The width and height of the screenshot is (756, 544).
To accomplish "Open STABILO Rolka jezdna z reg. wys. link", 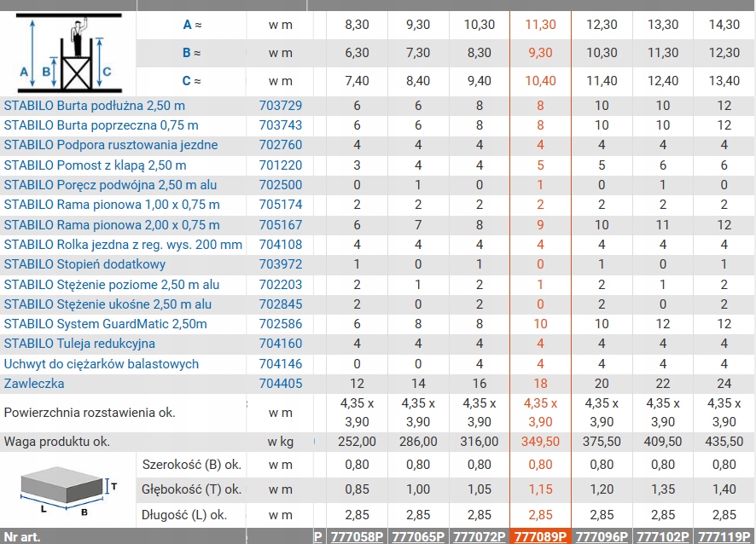I will (x=123, y=245).
